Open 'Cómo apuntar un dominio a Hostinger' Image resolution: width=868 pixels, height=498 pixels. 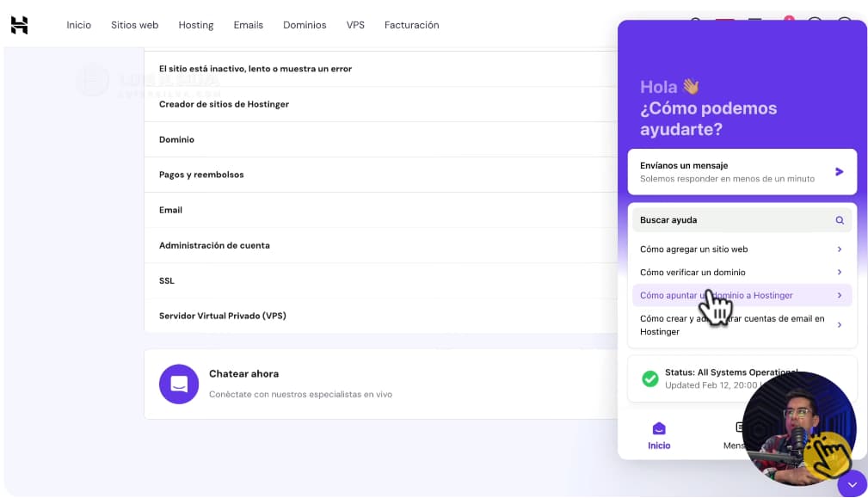pyautogui.click(x=742, y=295)
